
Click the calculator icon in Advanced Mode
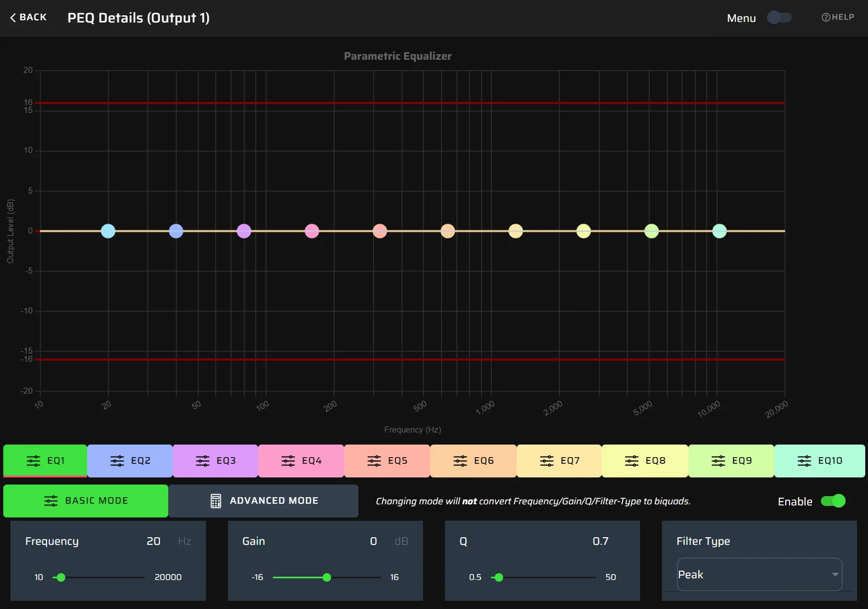[x=216, y=501]
